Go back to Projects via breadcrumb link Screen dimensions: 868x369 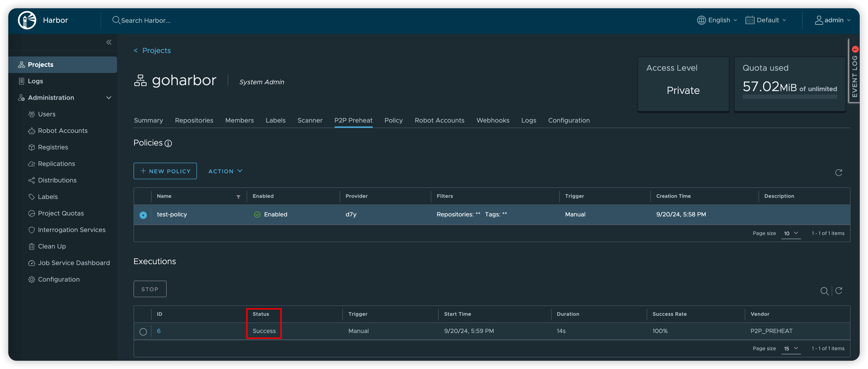pyautogui.click(x=156, y=50)
